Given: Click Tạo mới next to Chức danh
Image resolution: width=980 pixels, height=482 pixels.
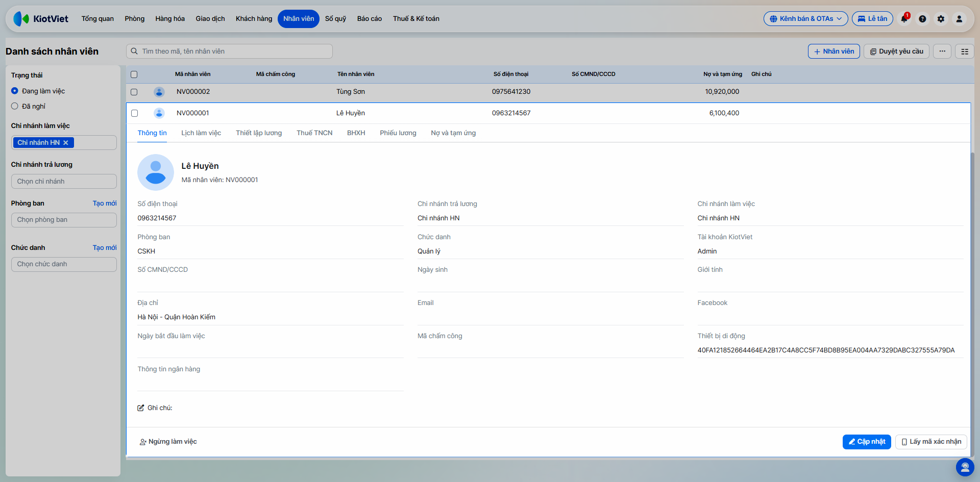Looking at the screenshot, I should click(x=105, y=248).
